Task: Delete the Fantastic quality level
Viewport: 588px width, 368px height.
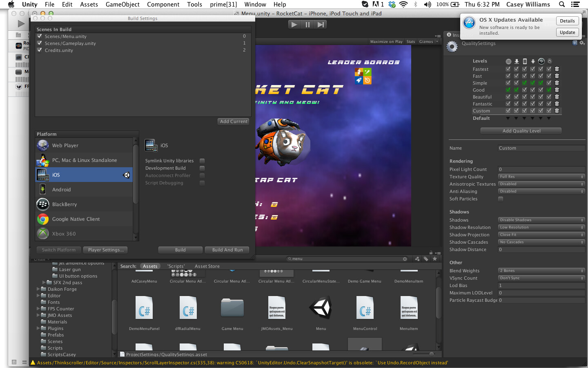Action: pos(557,104)
